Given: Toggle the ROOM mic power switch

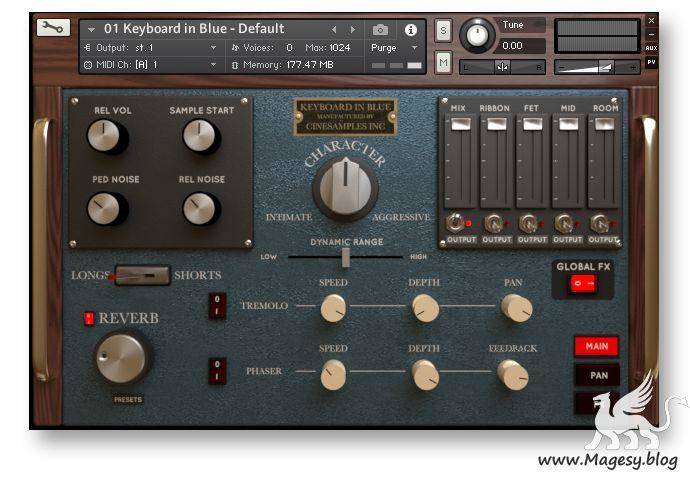Looking at the screenshot, I should [x=599, y=224].
